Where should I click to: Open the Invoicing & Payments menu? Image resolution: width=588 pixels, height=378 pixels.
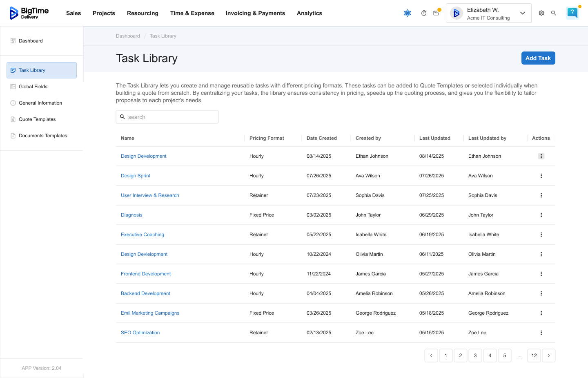tap(255, 13)
